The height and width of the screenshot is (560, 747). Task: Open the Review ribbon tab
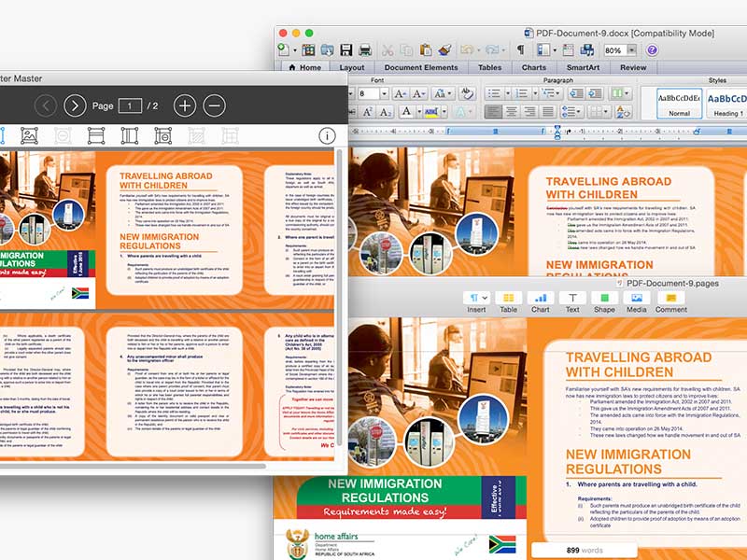click(633, 67)
